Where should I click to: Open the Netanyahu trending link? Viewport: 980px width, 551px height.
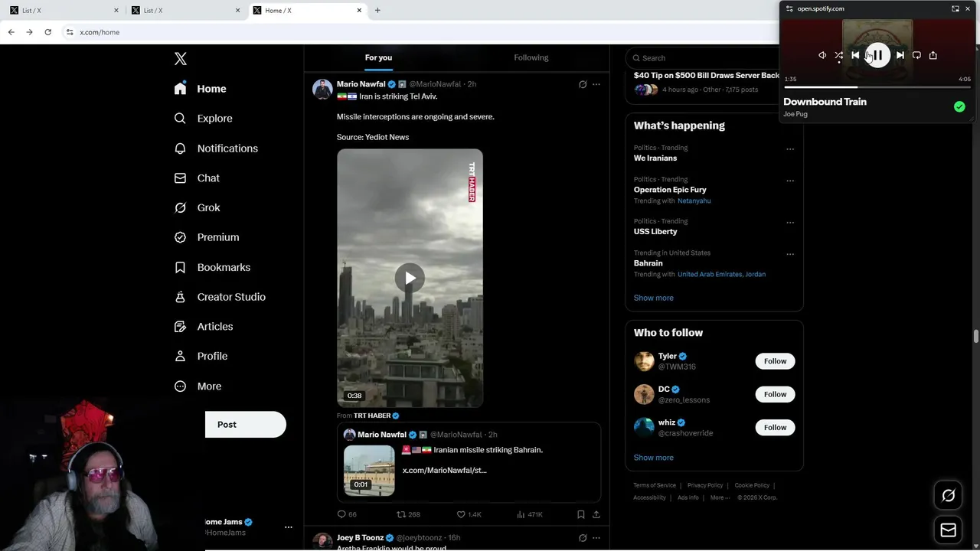(694, 201)
